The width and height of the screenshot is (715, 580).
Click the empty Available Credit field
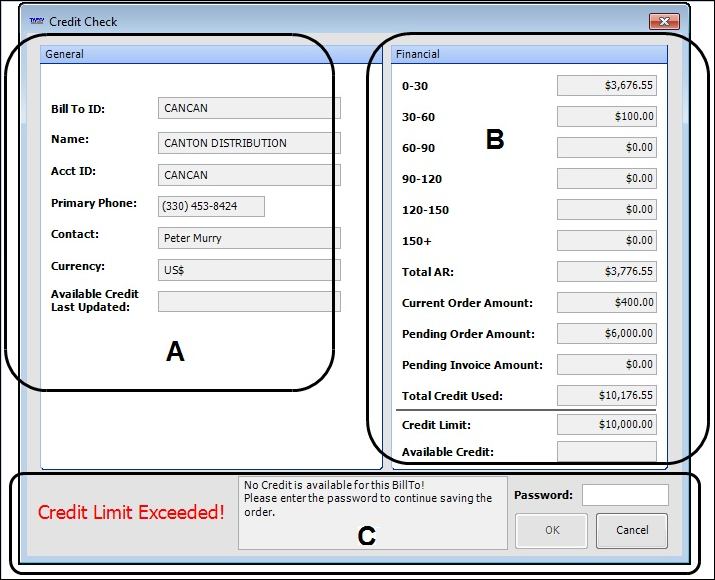pos(607,451)
